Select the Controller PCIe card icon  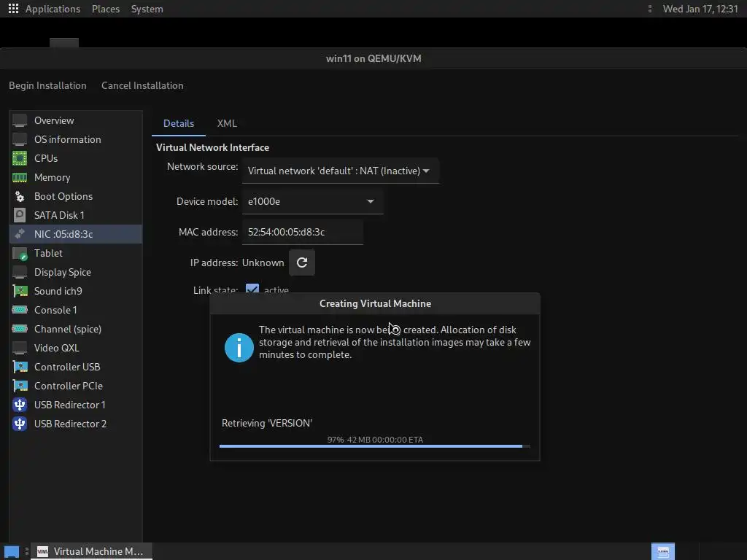pyautogui.click(x=20, y=386)
